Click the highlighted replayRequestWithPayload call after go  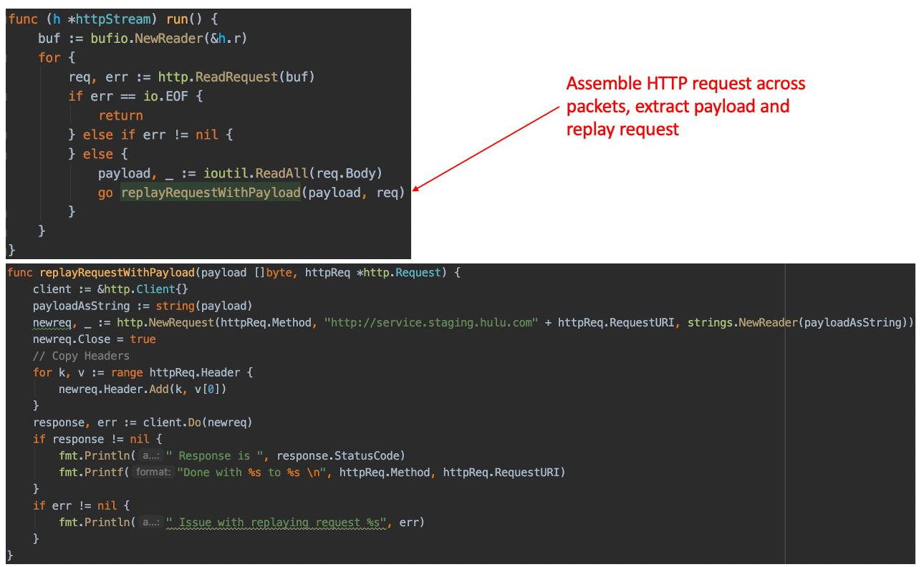click(x=211, y=192)
